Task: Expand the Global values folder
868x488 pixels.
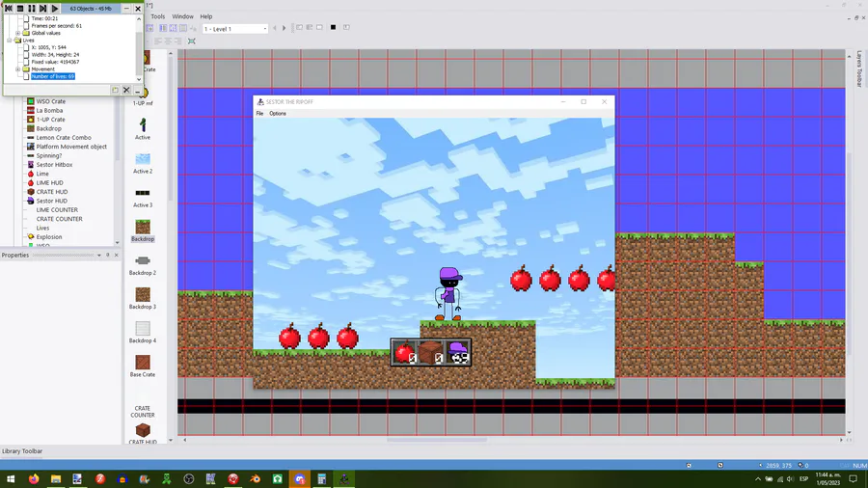Action: [17, 33]
